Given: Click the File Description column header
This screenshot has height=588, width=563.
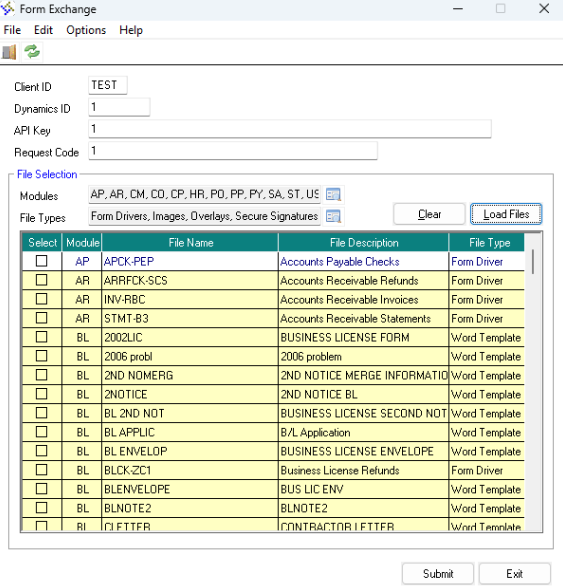Looking at the screenshot, I should [x=364, y=243].
